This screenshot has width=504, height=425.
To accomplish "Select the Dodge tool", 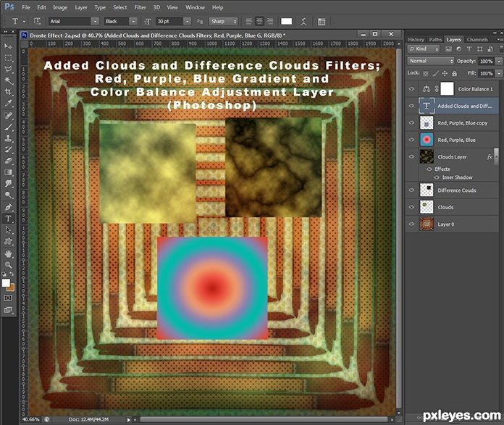I will tap(8, 195).
